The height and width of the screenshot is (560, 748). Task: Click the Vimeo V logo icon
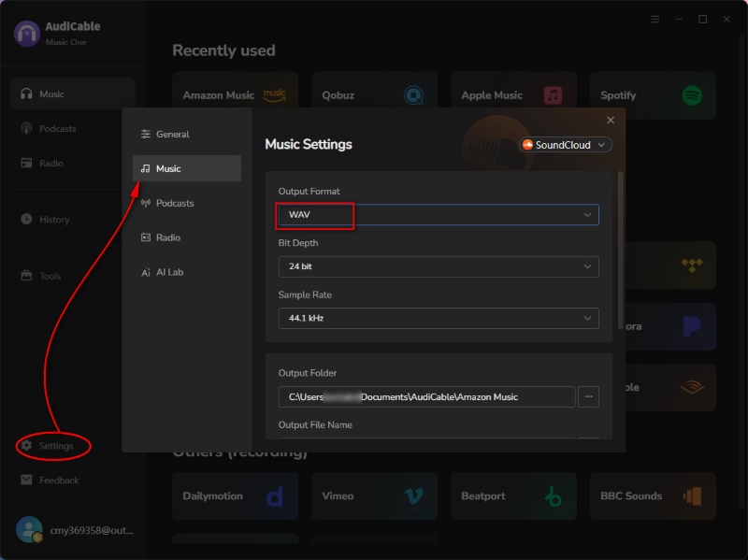[413, 496]
